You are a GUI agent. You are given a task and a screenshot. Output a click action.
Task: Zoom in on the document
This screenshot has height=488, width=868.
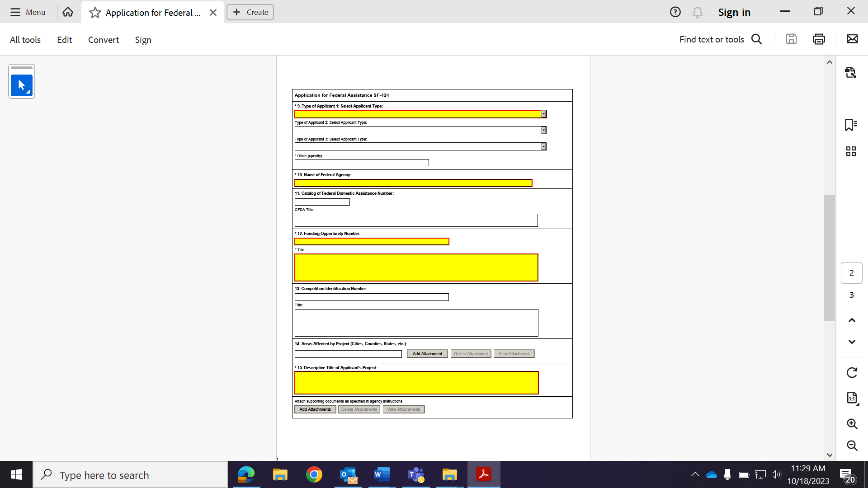click(x=852, y=424)
